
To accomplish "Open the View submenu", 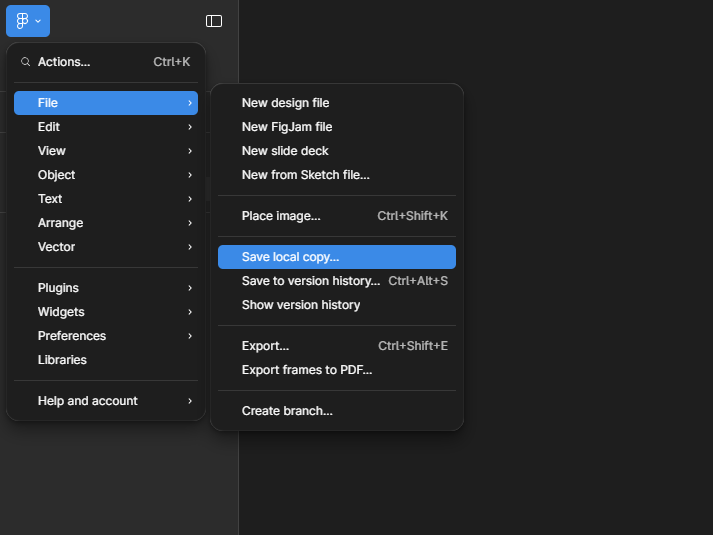I will [106, 151].
